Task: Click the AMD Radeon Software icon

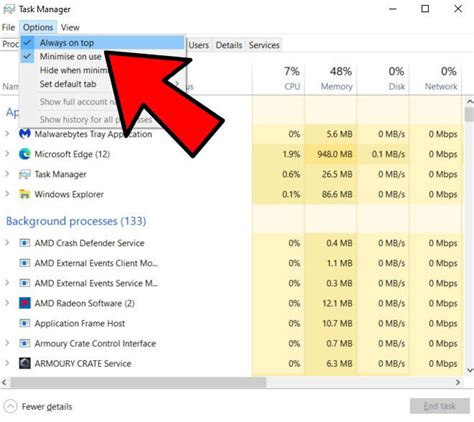Action: [25, 303]
